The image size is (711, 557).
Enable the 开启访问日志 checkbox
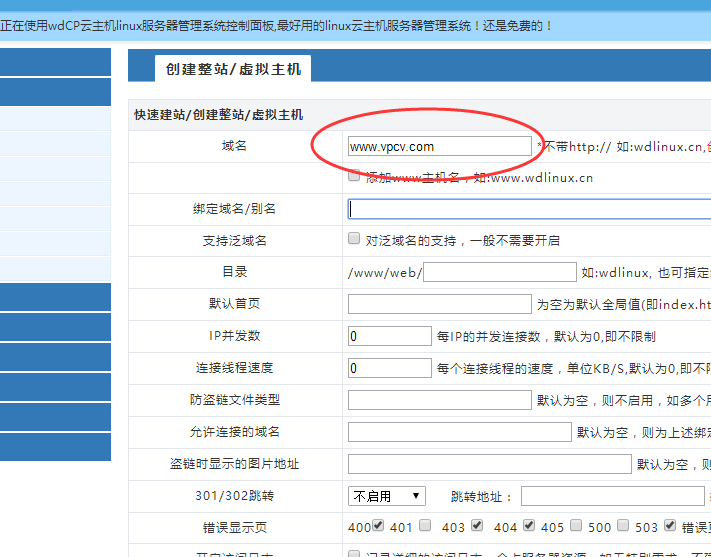point(354,553)
